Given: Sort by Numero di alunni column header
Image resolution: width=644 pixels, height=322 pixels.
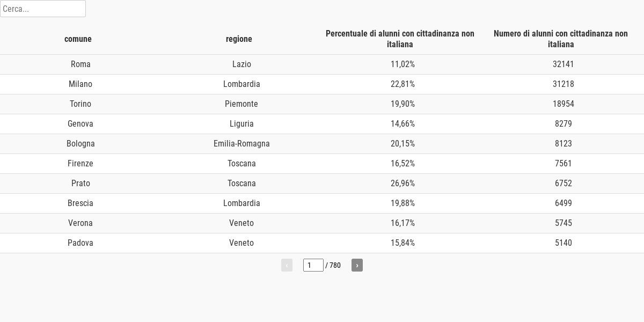Looking at the screenshot, I should click(x=561, y=39).
